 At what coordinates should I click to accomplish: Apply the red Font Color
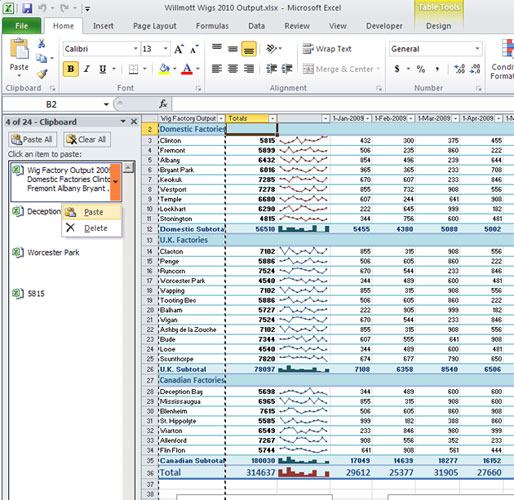pyautogui.click(x=187, y=69)
